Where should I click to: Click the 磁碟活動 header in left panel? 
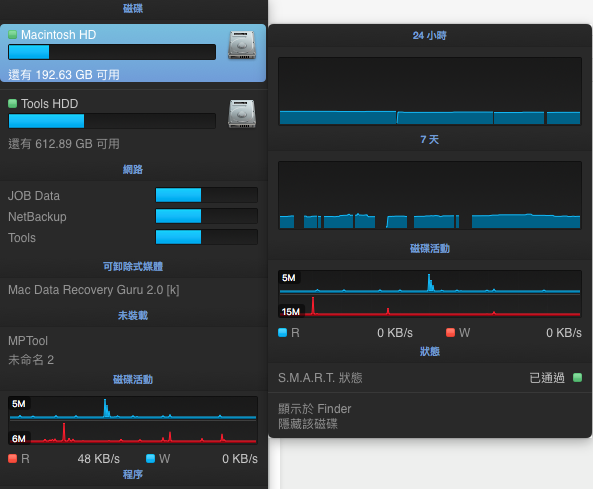pyautogui.click(x=133, y=379)
